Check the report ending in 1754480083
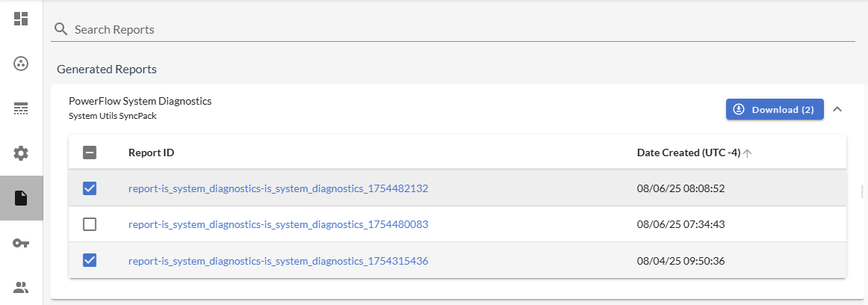The width and height of the screenshot is (868, 305). (x=90, y=224)
